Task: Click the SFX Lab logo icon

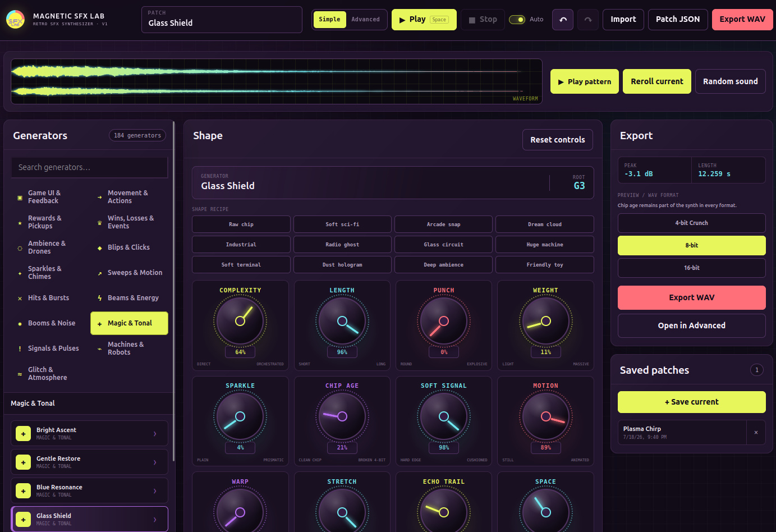Action: (15, 20)
